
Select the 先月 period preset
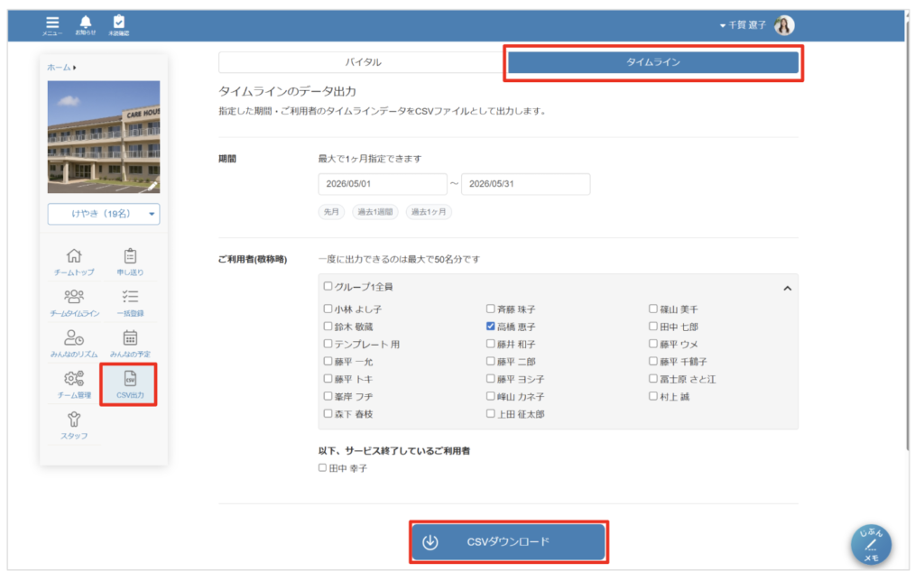pos(331,211)
